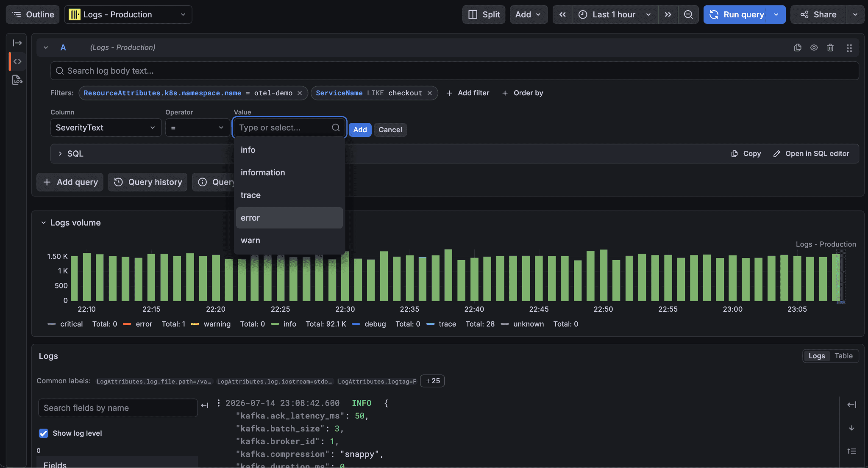Screen dimensions: 868x468
Task: Click Order by
Action: tap(522, 93)
